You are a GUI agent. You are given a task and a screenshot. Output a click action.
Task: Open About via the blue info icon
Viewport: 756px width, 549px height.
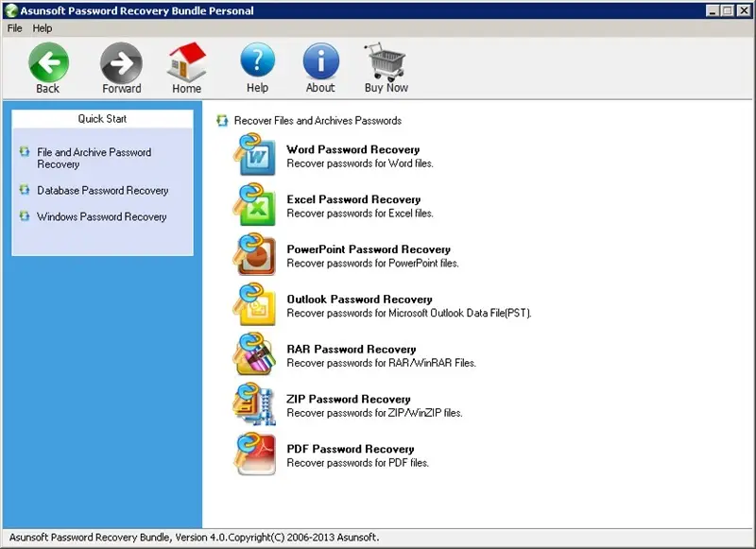tap(320, 60)
